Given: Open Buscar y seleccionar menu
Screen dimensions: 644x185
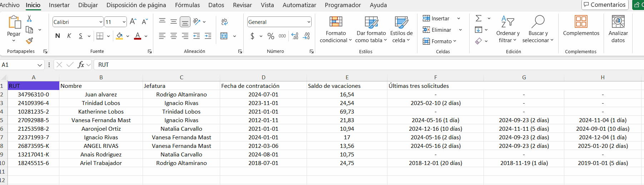Looking at the screenshot, I should coord(538,29).
